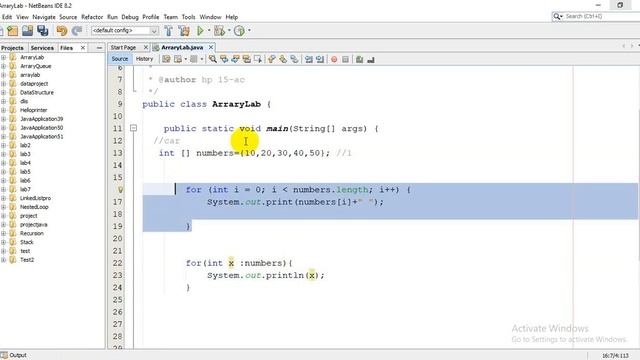Click the Save All toolbar icon
Screen dimensions: 640x360
42,31
